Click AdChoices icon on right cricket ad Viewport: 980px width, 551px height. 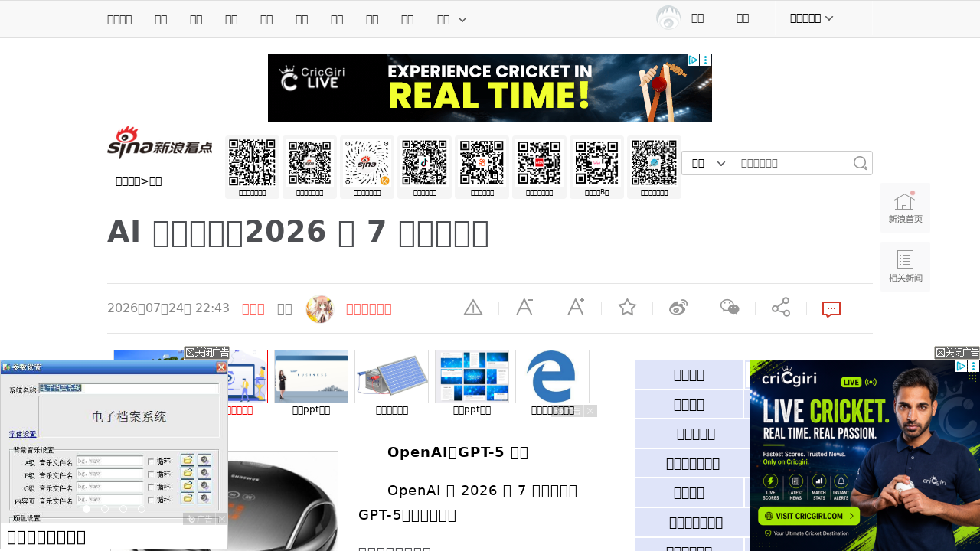(x=962, y=367)
